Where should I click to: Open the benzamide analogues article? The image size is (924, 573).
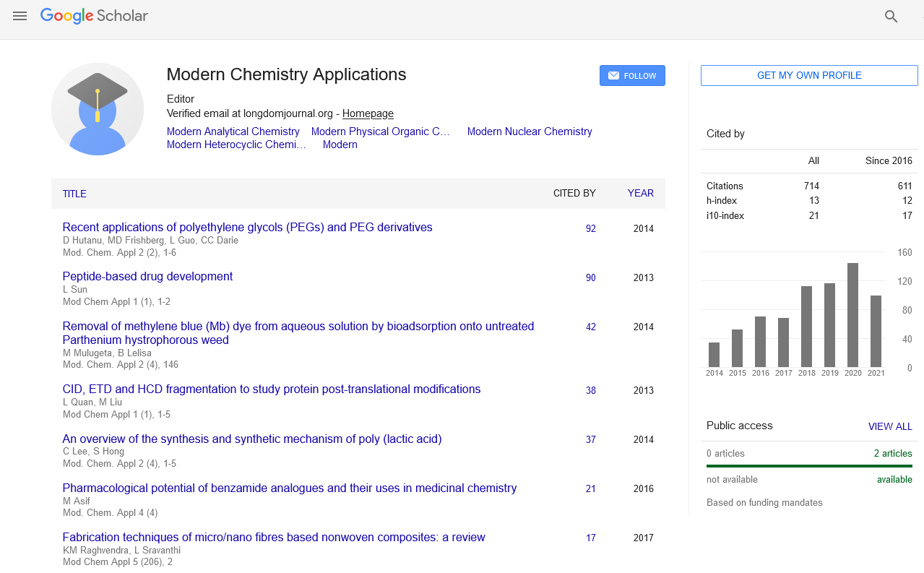tap(289, 488)
